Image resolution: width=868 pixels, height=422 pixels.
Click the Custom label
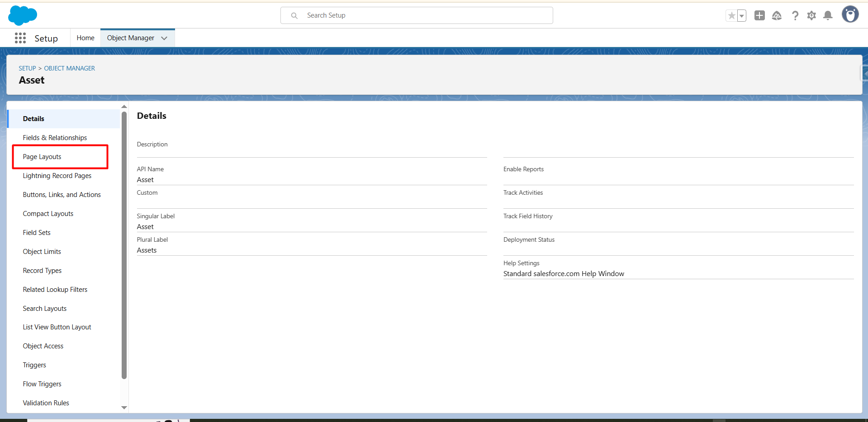[147, 193]
